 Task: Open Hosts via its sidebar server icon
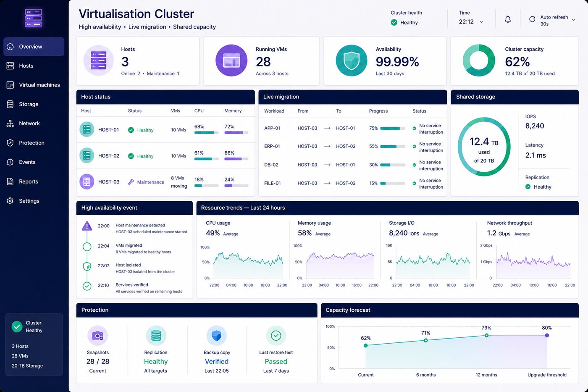coord(10,66)
